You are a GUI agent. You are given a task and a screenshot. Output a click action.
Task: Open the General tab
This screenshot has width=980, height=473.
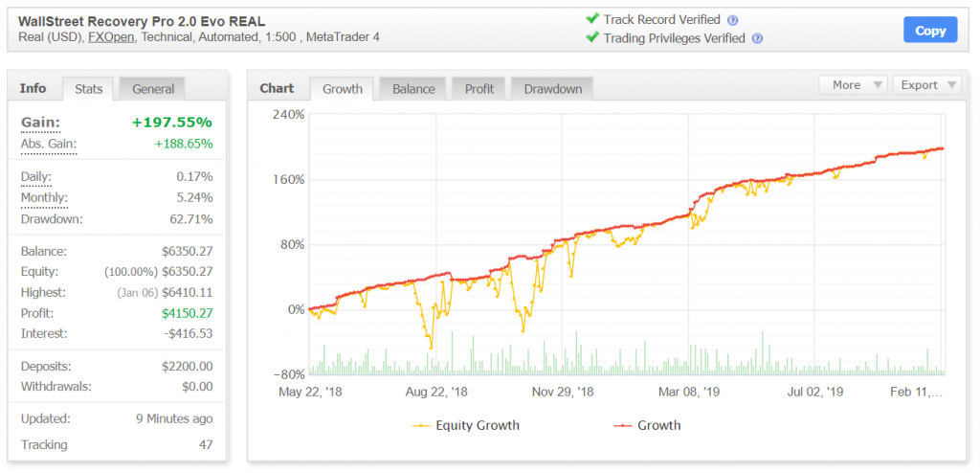pyautogui.click(x=153, y=89)
